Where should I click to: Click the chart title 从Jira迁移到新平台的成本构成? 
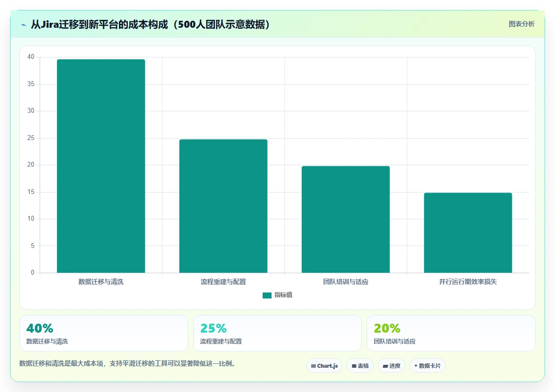click(x=151, y=24)
